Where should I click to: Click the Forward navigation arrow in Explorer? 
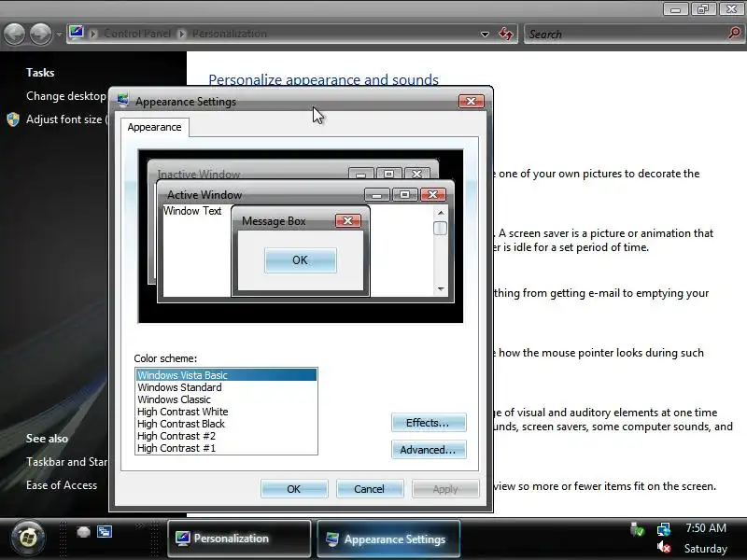(x=40, y=34)
